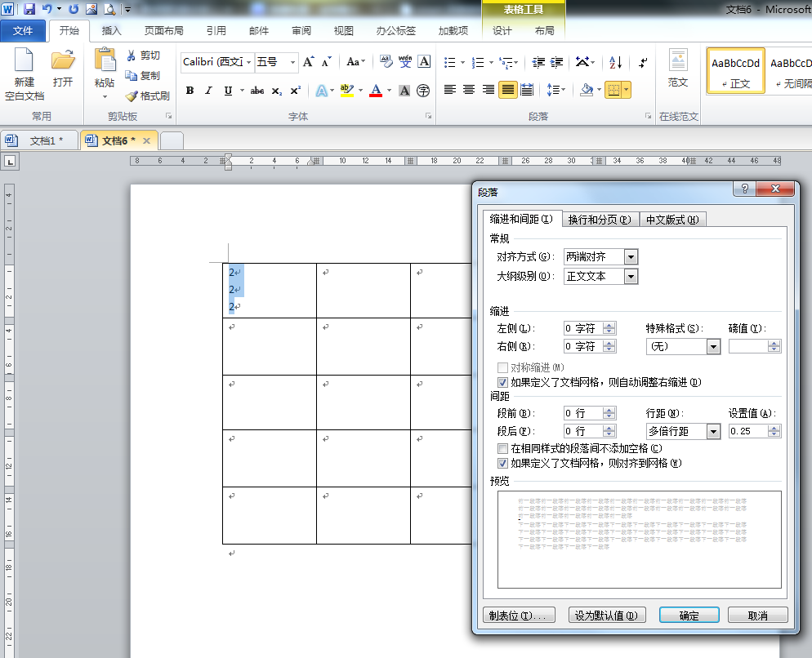Open the 页面布局 ribbon tab
The width and height of the screenshot is (812, 658).
(x=163, y=31)
